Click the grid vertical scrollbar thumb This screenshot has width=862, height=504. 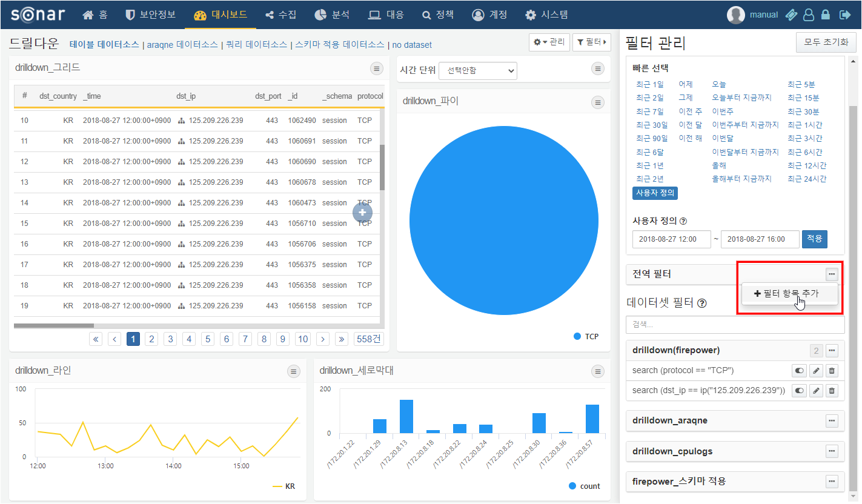coord(382,167)
